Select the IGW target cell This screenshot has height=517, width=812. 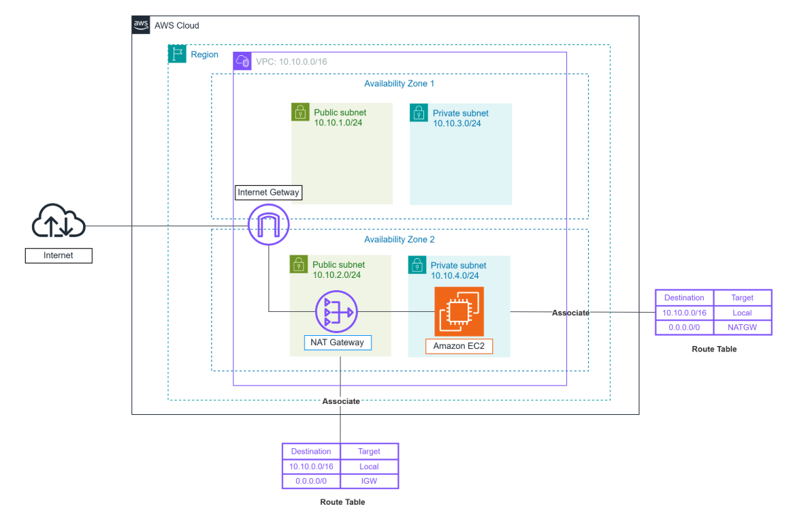(x=369, y=482)
